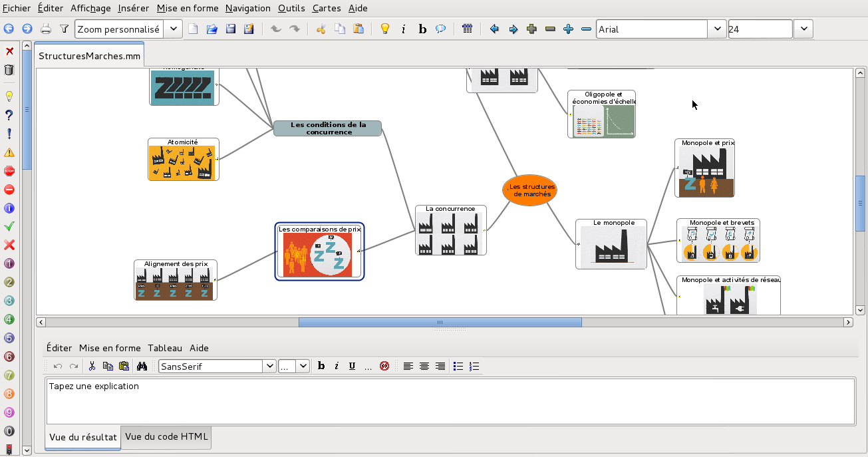Add the red STOP sign icon to node
The image size is (868, 457).
coord(9,171)
